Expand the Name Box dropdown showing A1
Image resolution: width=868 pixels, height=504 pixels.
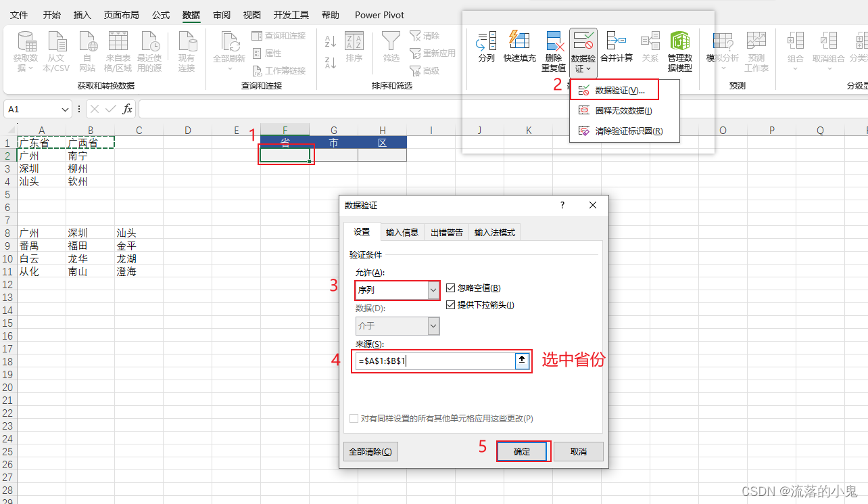(65, 110)
